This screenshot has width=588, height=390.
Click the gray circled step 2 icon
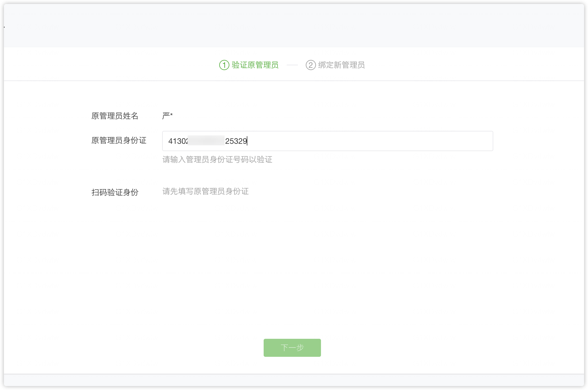pos(311,65)
